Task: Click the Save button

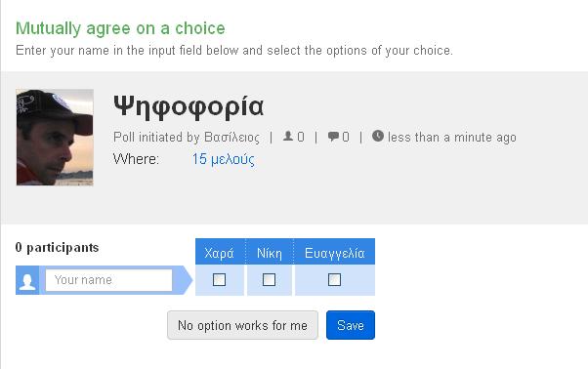Action: point(351,325)
